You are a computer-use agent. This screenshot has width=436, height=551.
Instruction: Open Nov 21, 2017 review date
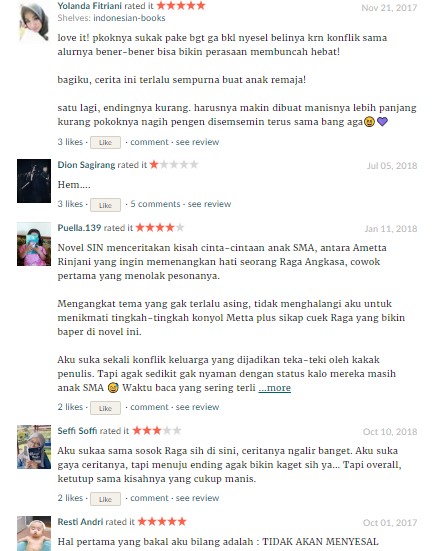(389, 8)
